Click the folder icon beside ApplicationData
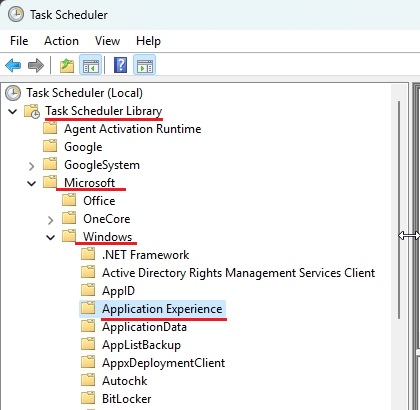 88,326
